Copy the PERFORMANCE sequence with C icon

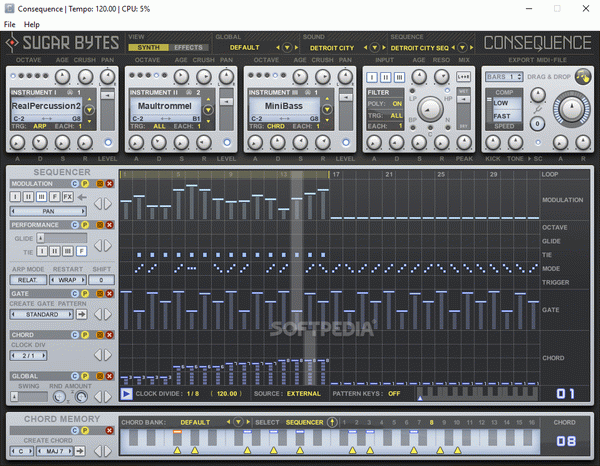coord(75,225)
